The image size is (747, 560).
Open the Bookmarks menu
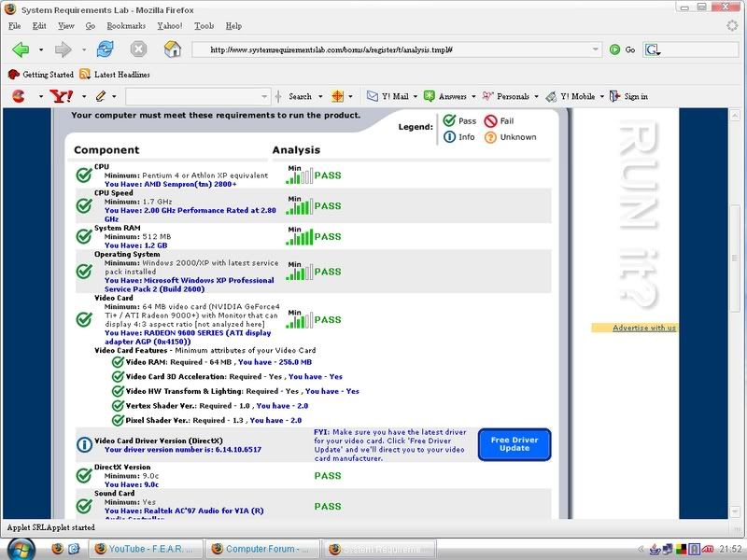click(126, 26)
